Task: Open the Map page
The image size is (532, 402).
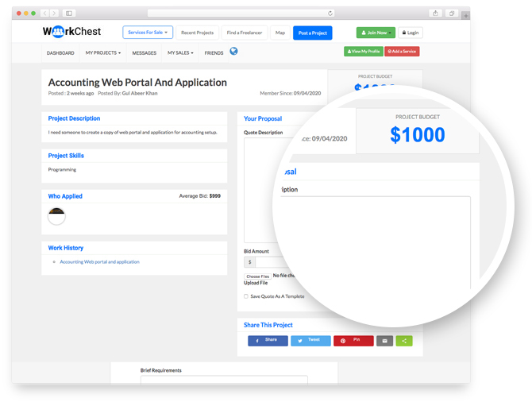Action: (x=280, y=33)
